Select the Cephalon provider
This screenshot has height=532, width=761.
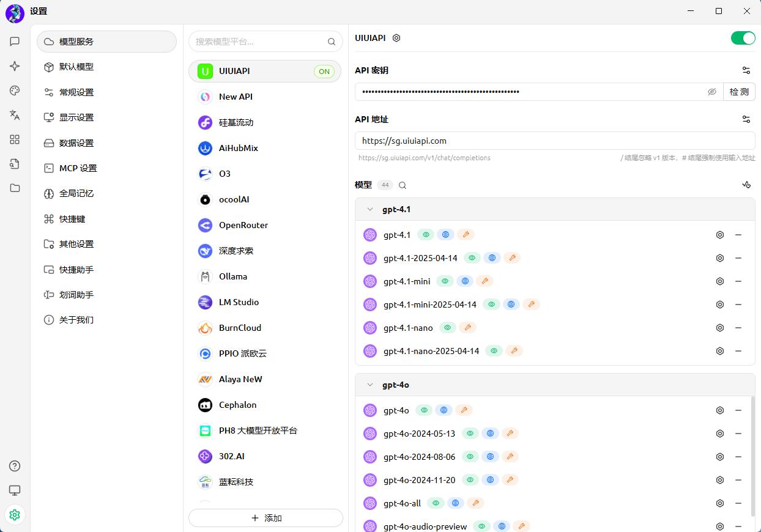click(x=265, y=405)
